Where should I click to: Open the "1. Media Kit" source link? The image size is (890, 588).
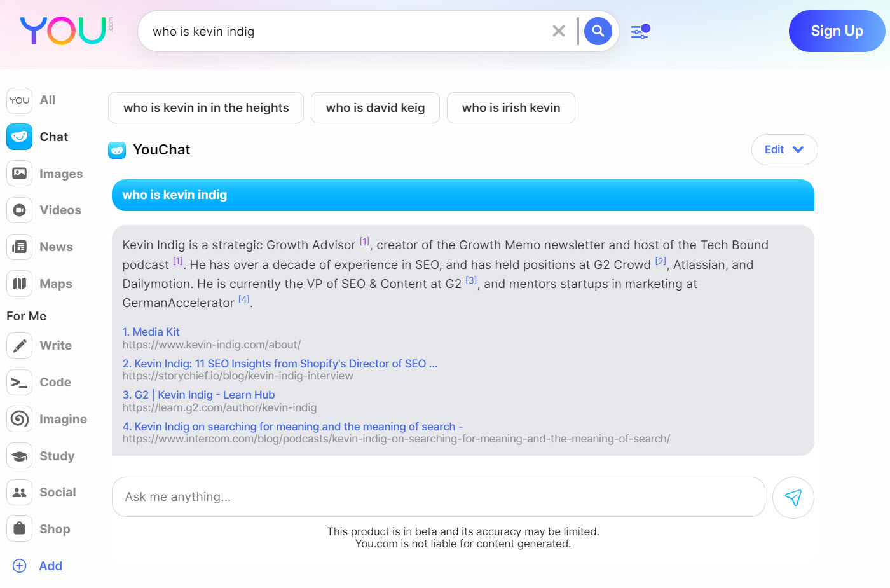coord(151,332)
